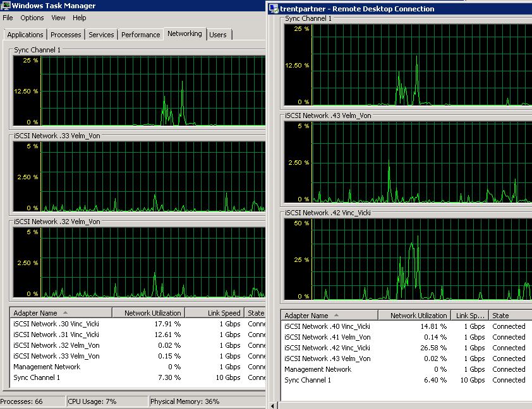The image size is (532, 409).
Task: Switch to the Users tab
Action: pos(218,35)
